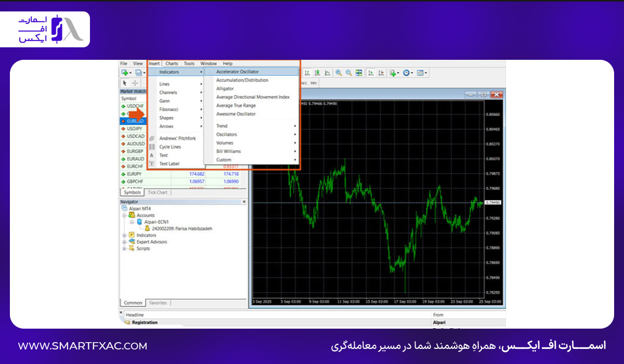The image size is (624, 364).
Task: Open the Trend indicators submenu
Action: tap(251, 126)
